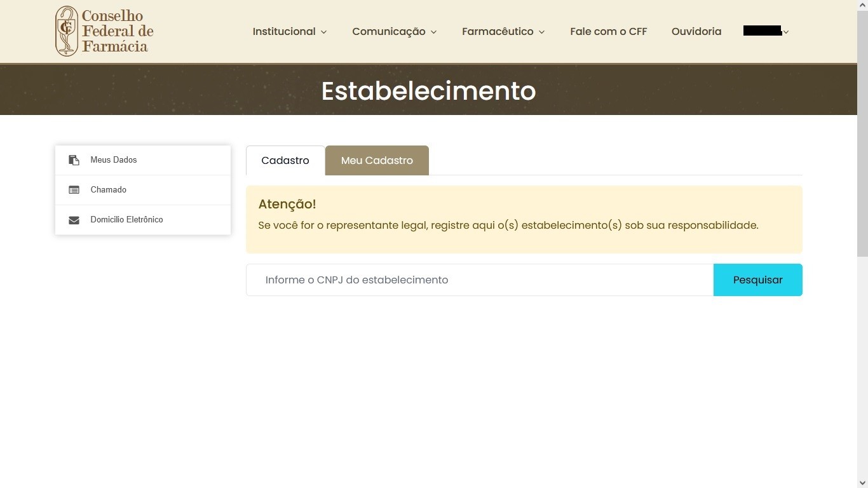Click the Meus Dados document icon
Viewport: 868px width, 488px height.
tap(74, 160)
